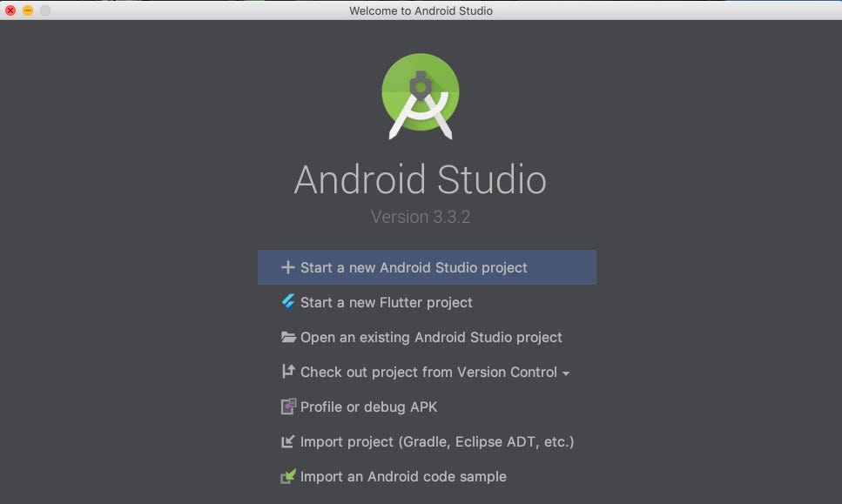Click the highlighted new project row

tap(427, 267)
